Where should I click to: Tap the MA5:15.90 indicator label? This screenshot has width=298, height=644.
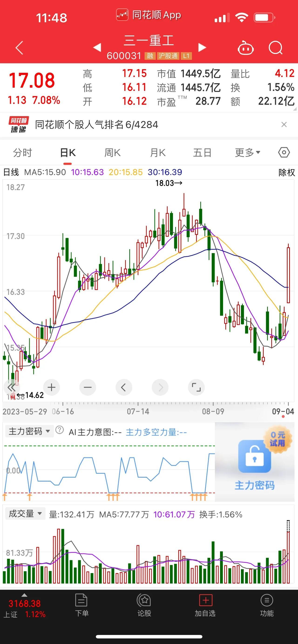pos(45,172)
